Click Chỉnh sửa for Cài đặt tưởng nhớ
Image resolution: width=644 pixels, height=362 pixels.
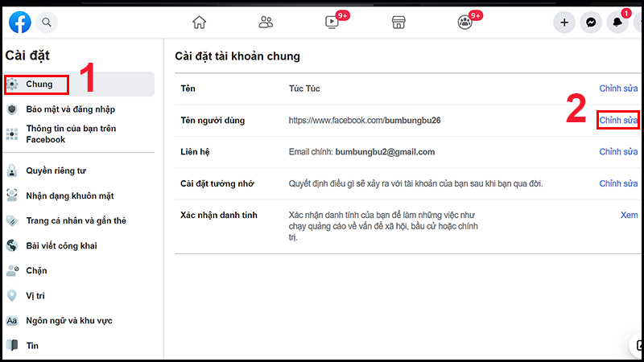click(618, 183)
